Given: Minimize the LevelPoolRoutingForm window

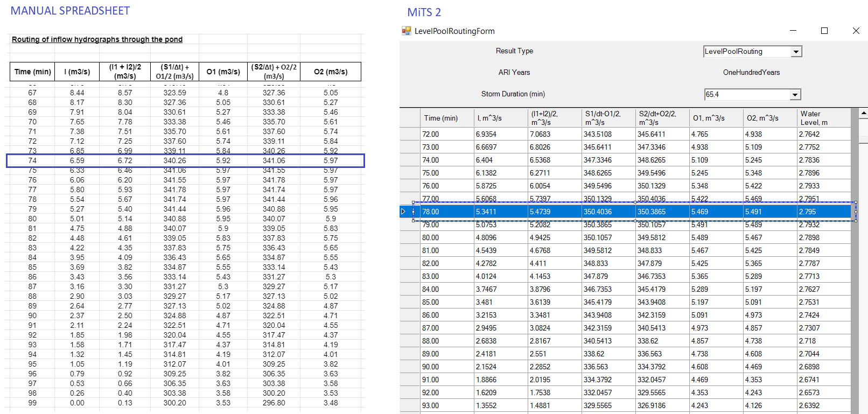Looking at the screenshot, I should pos(793,31).
